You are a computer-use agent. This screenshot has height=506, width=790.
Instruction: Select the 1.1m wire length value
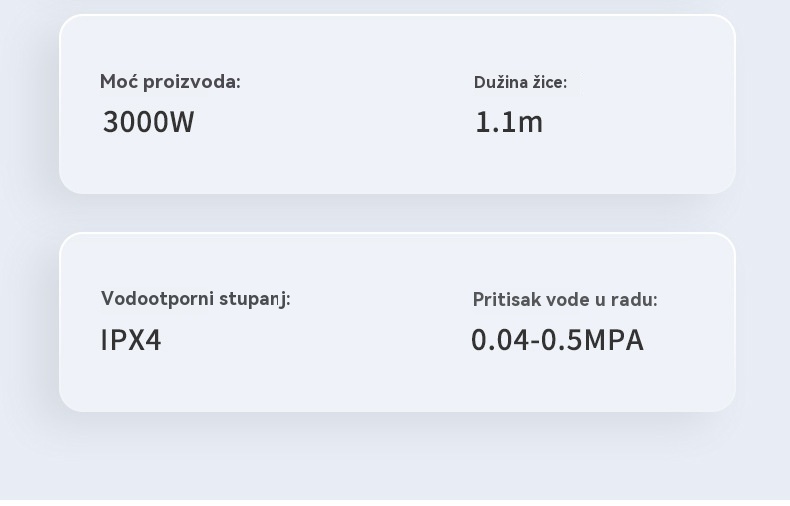[x=508, y=122]
